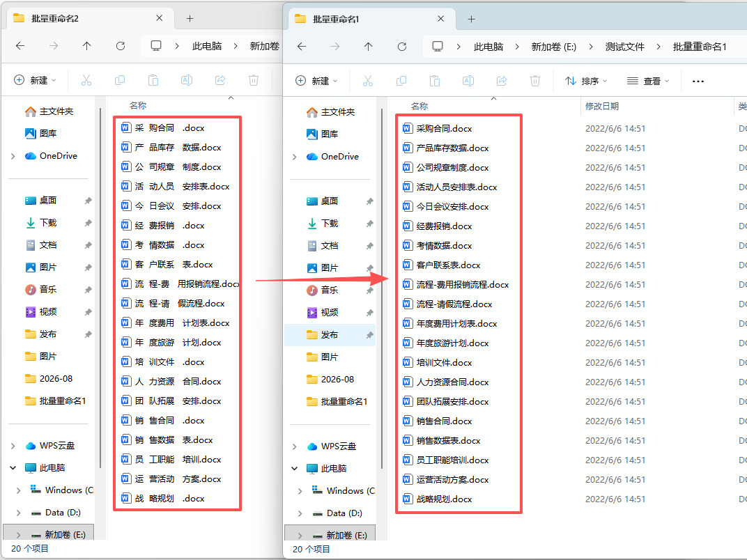
Task: Refresh the 批量重命名2 window
Action: [x=121, y=46]
